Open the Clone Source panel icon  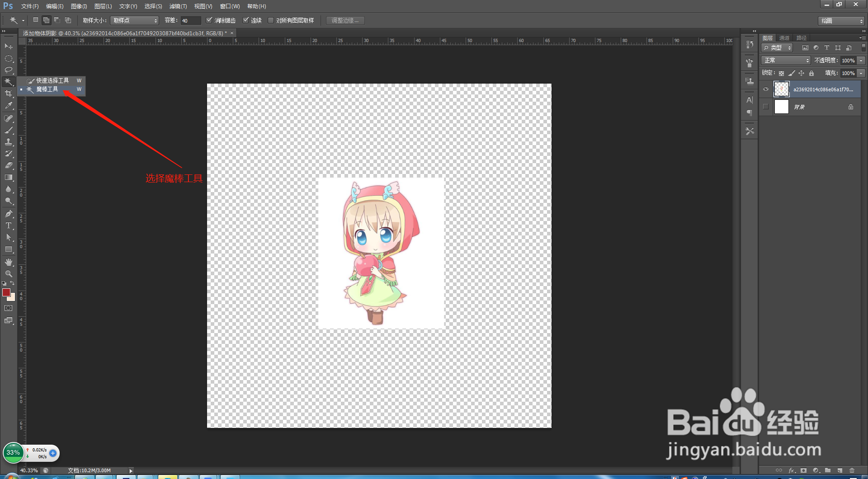point(750,81)
